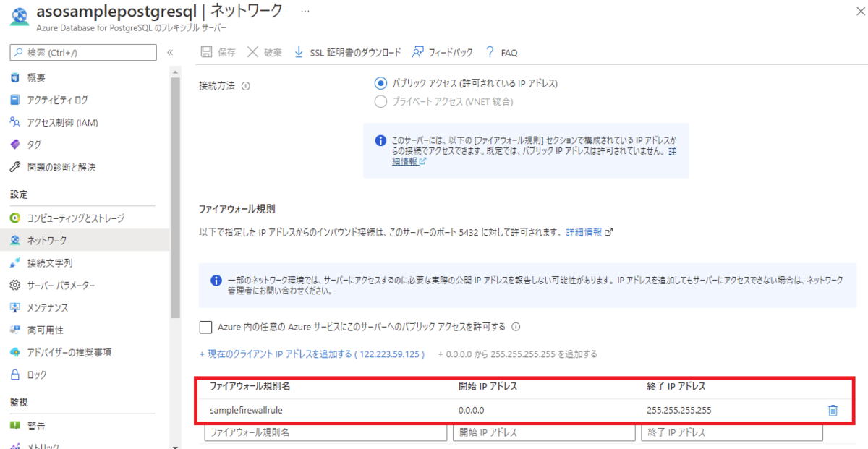The image size is (868, 449).
Task: Open メンテナンス in the sidebar
Action: click(48, 307)
